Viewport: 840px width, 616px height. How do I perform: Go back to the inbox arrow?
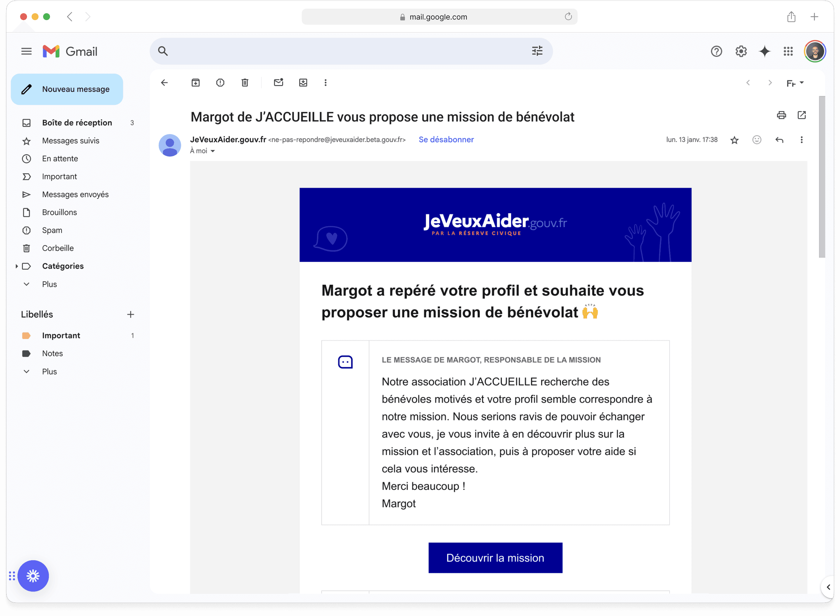[164, 83]
